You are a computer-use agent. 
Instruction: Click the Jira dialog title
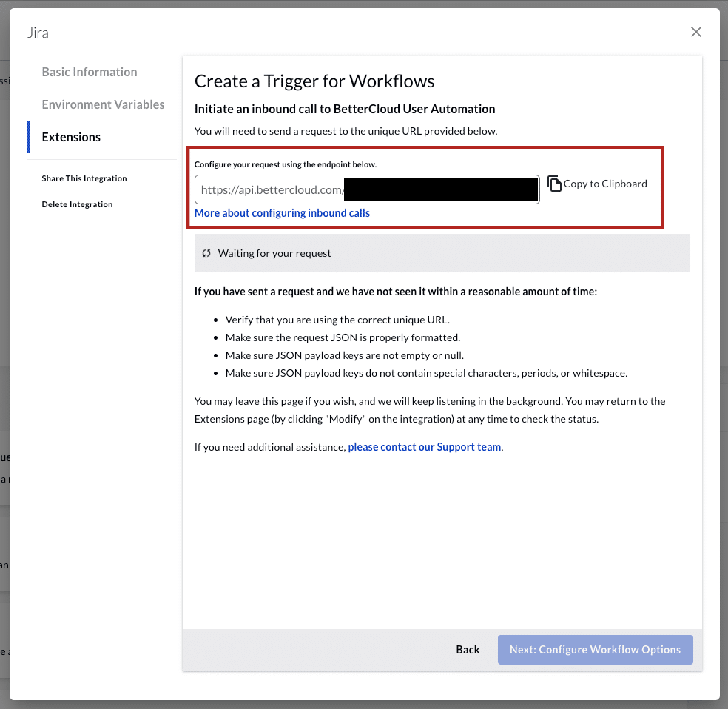tap(38, 32)
